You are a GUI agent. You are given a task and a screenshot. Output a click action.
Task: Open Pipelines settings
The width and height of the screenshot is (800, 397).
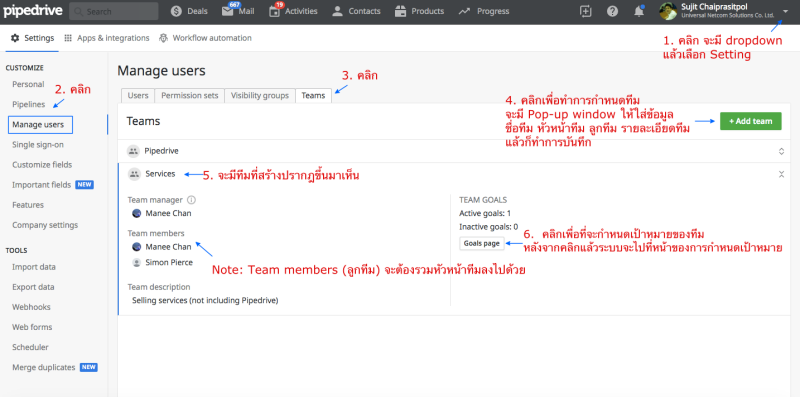click(x=29, y=105)
